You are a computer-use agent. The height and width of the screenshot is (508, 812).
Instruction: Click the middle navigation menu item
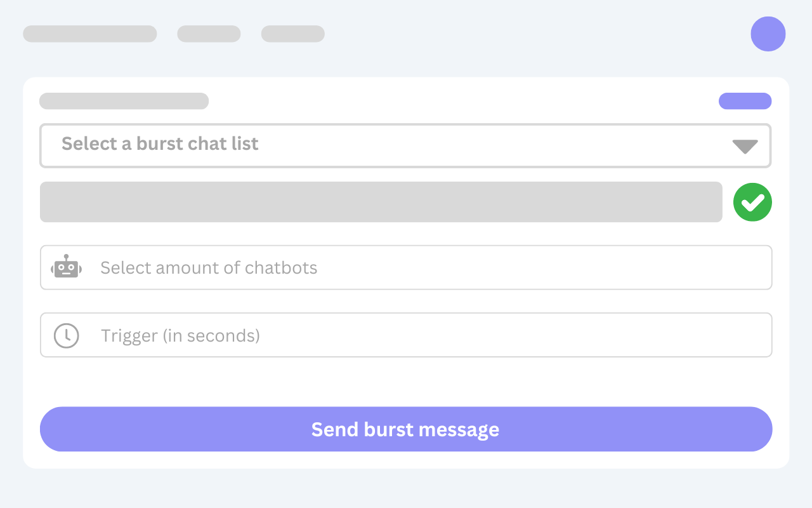click(x=209, y=33)
